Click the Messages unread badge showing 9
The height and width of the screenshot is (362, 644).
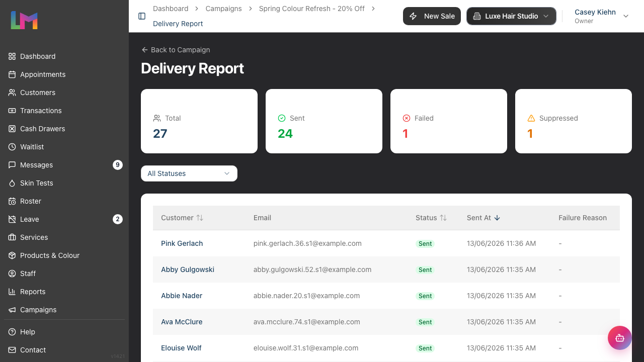point(118,165)
